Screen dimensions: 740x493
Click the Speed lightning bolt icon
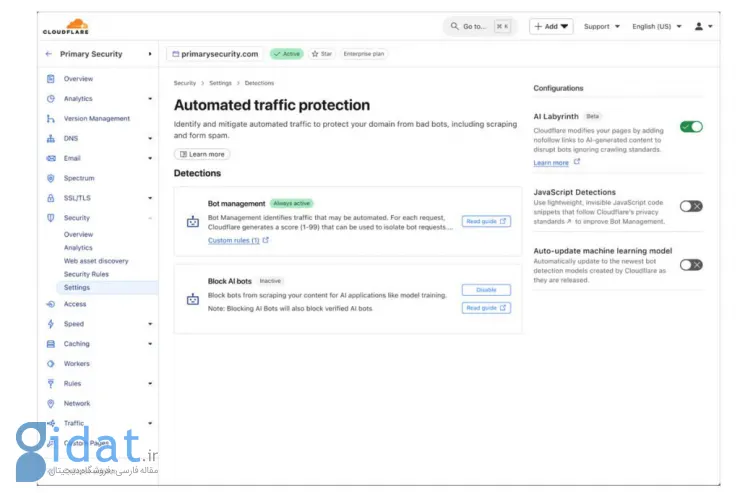(x=50, y=324)
